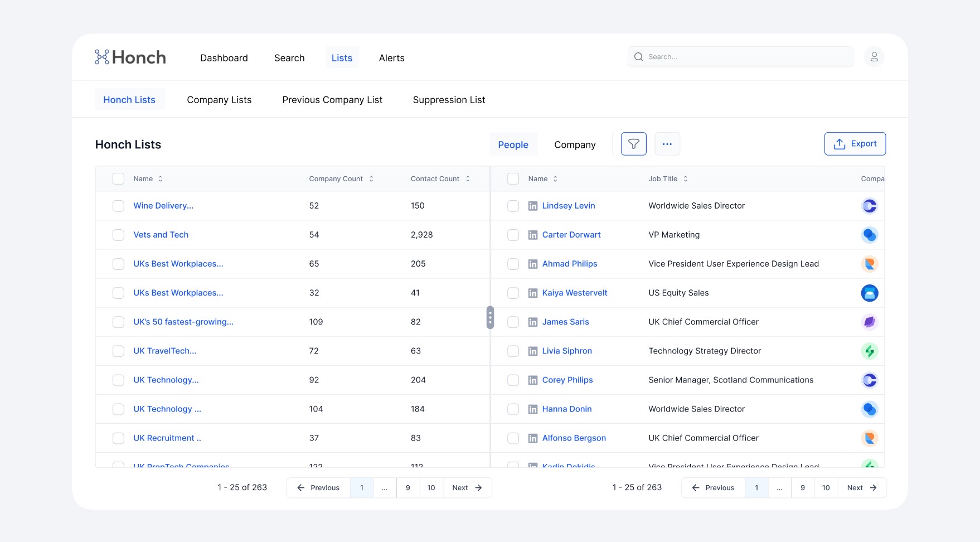The image size is (980, 542).
Task: Switch to the Company view tab
Action: (575, 144)
